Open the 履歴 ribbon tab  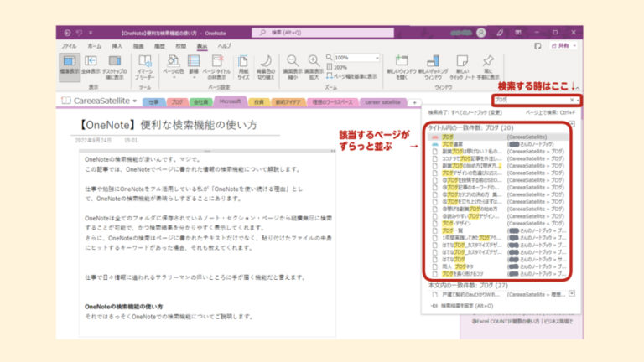click(159, 46)
